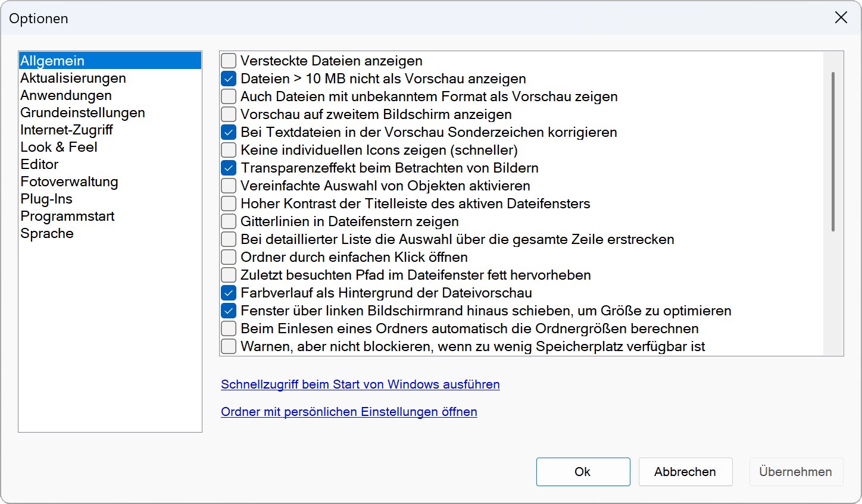Check 'Gitterlinien in Dateifenstern zeigen'
862x504 pixels.
tap(229, 221)
